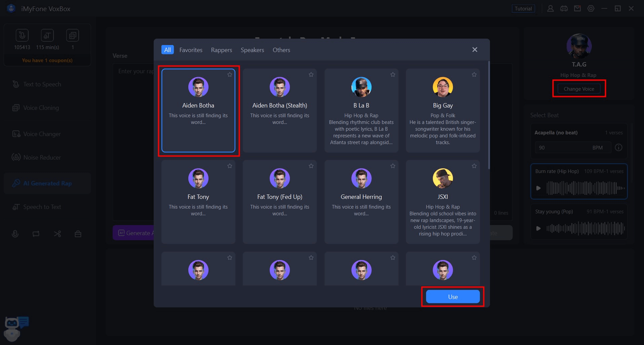This screenshot has height=345, width=644.
Task: Choose the B La B voice avatar
Action: click(361, 87)
